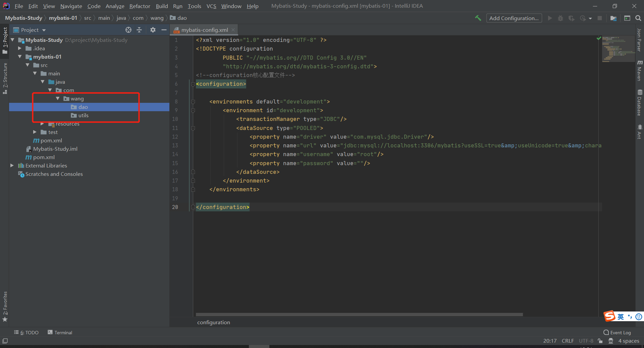Image resolution: width=644 pixels, height=348 pixels.
Task: Toggle Sogou English/Chinese mode indicator
Action: 621,317
